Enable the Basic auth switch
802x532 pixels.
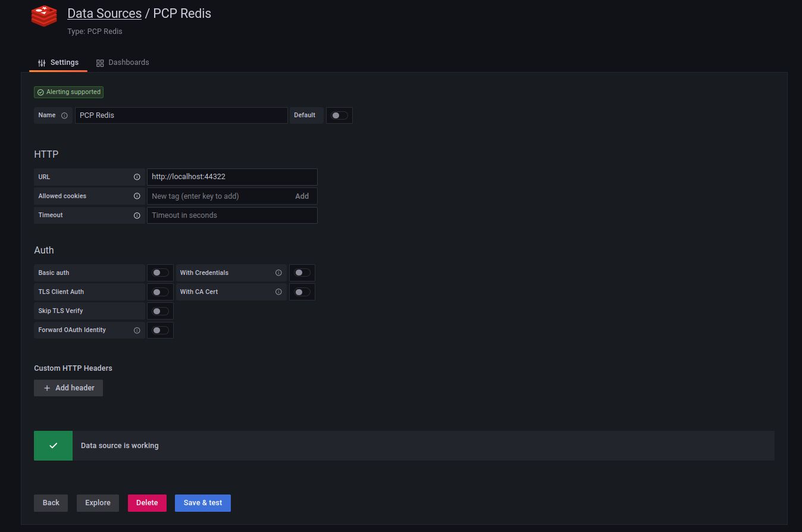pos(161,273)
